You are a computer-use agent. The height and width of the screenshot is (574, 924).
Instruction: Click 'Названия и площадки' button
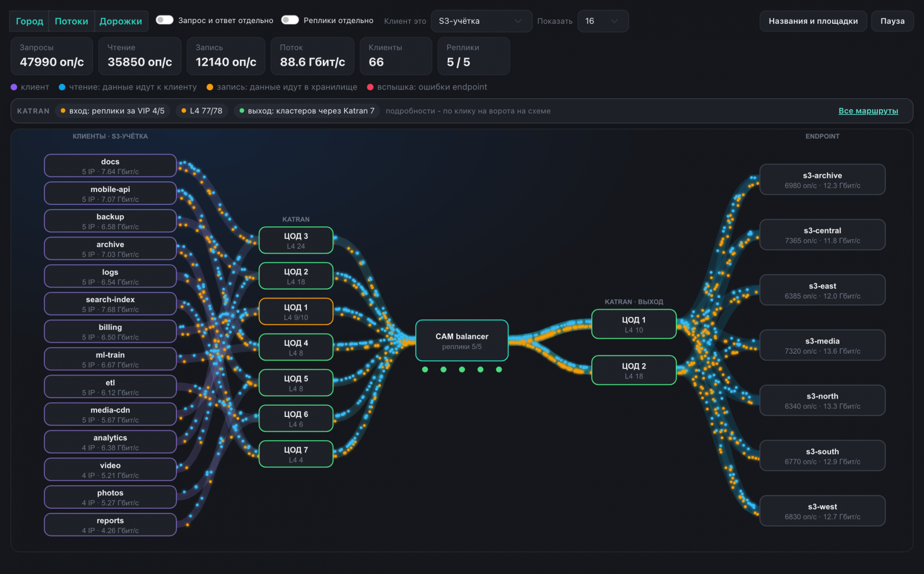coord(813,21)
